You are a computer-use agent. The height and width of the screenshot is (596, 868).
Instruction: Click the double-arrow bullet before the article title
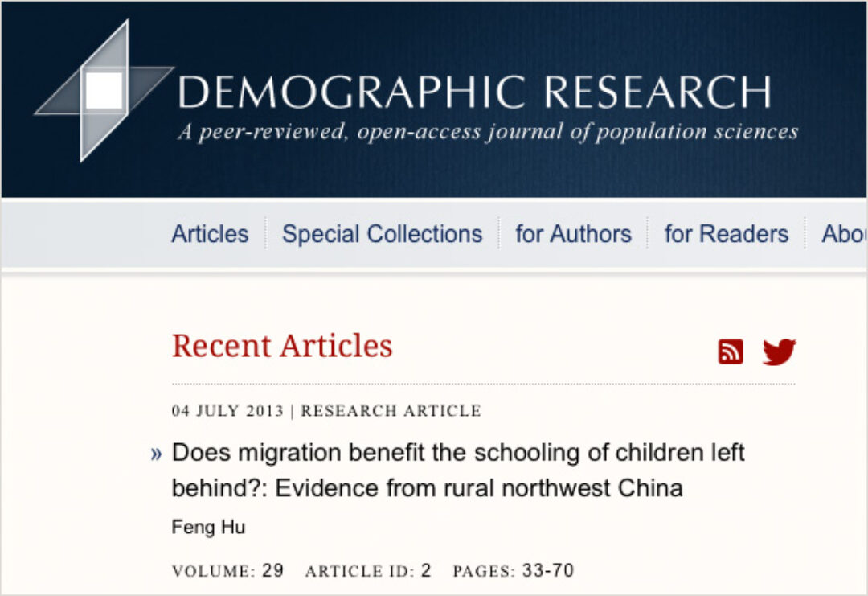pos(156,454)
